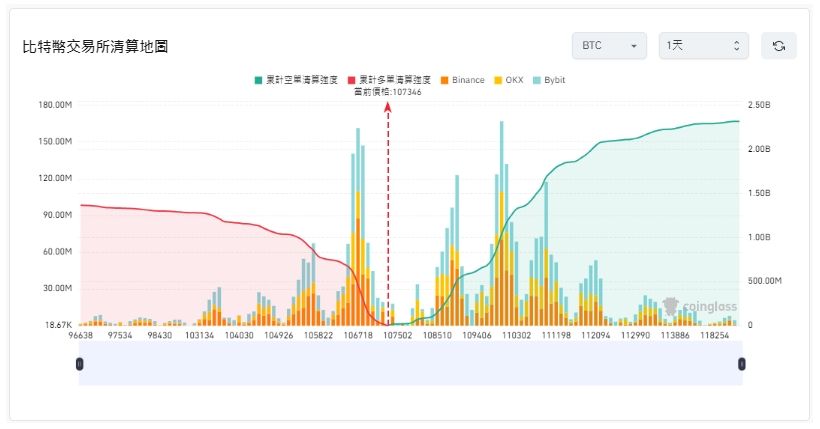The width and height of the screenshot is (820, 429).
Task: Click the 118254 x-axis price label
Action: click(x=715, y=335)
